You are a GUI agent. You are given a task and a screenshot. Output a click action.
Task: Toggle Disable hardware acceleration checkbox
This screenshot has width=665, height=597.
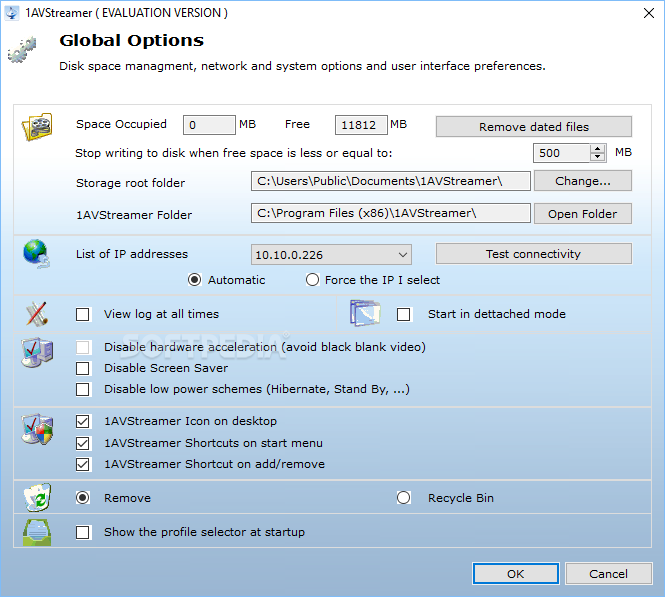pyautogui.click(x=83, y=347)
